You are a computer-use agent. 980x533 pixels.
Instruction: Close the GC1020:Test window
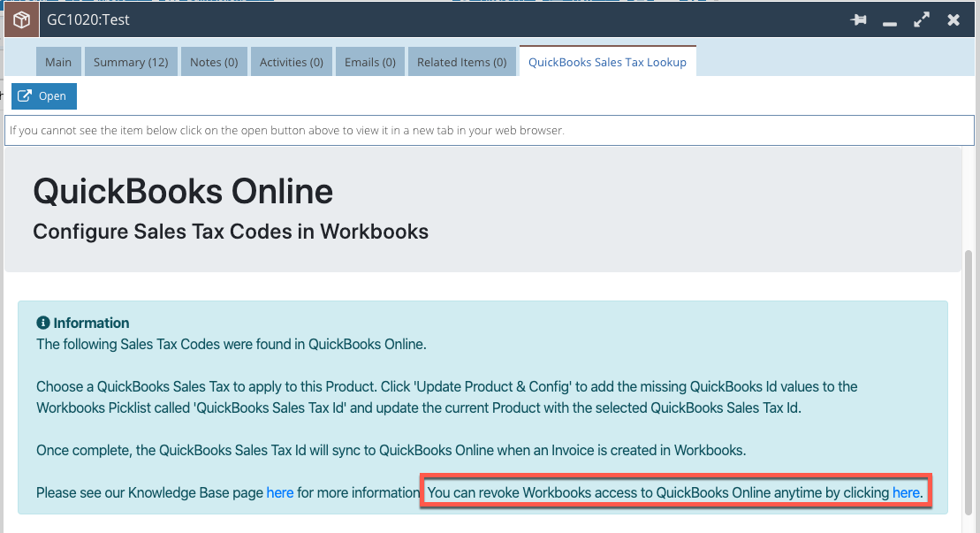point(953,20)
